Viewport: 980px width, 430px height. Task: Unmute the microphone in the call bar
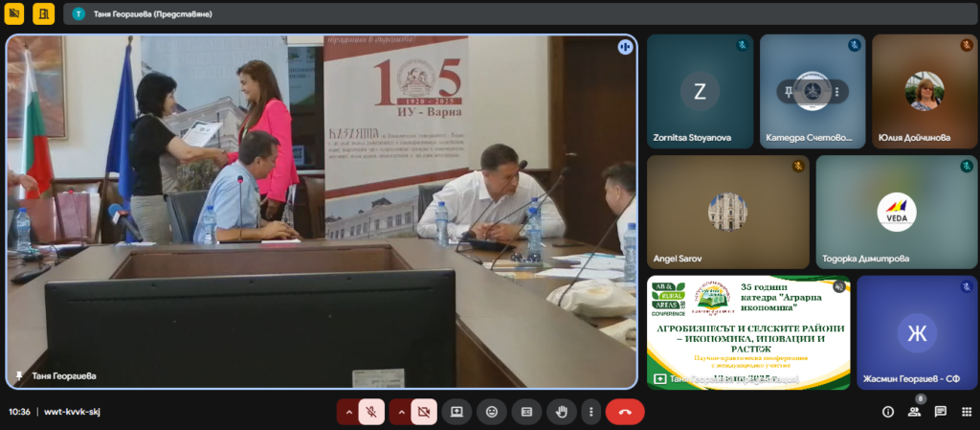371,412
